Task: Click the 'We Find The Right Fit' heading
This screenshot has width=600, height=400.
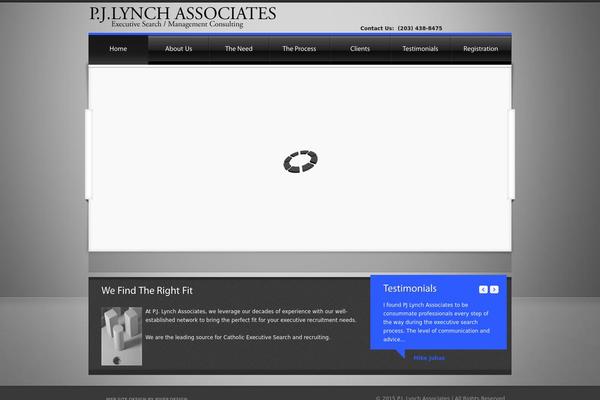Action: pyautogui.click(x=147, y=291)
